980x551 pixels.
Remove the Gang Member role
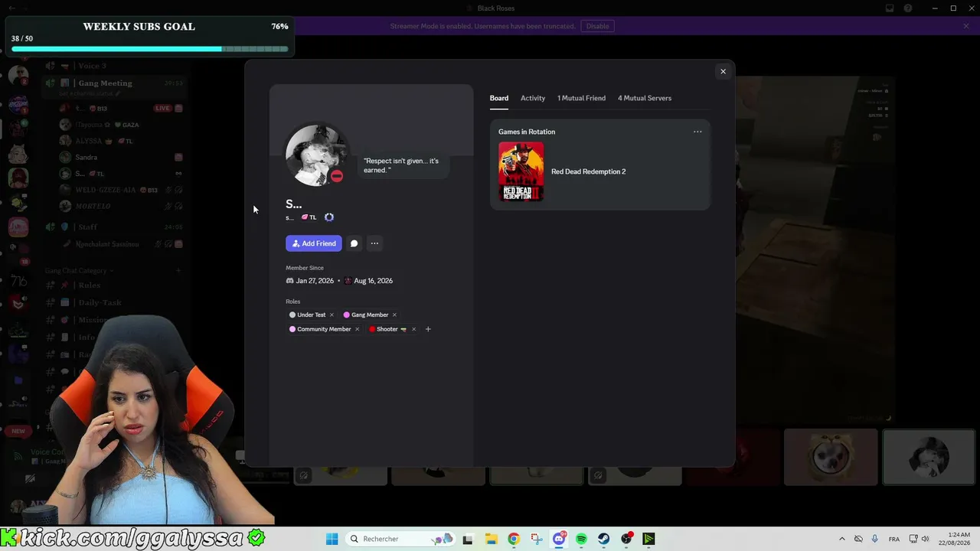[x=394, y=315]
